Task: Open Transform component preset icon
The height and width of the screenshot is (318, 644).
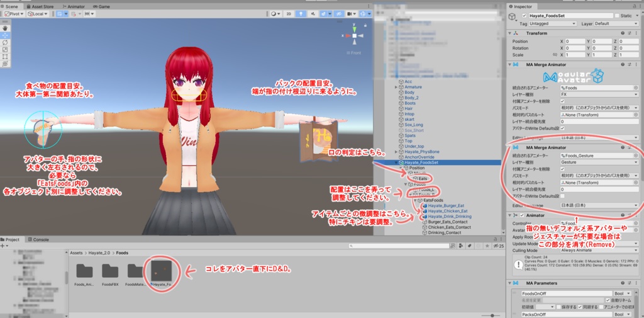Action: [629, 33]
